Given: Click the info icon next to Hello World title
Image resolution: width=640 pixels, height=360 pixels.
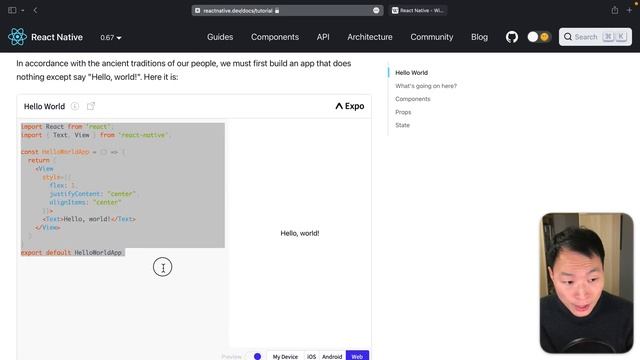Looking at the screenshot, I should pos(75,106).
